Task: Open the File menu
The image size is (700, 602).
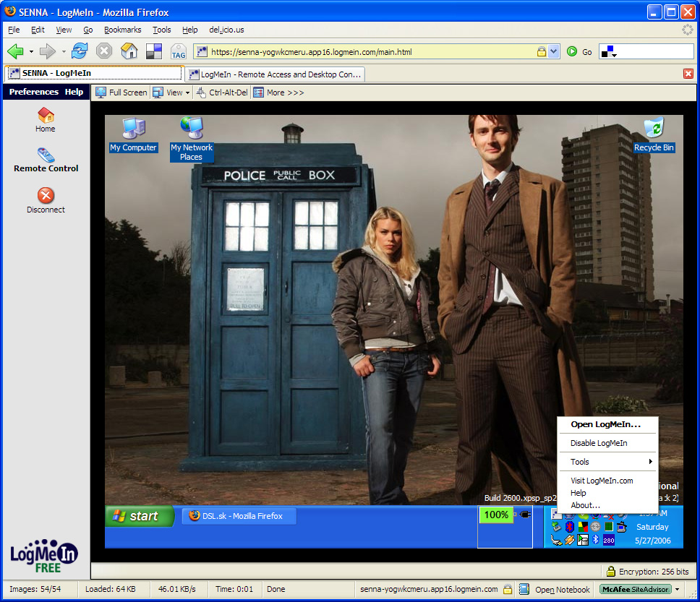Action: coord(14,30)
